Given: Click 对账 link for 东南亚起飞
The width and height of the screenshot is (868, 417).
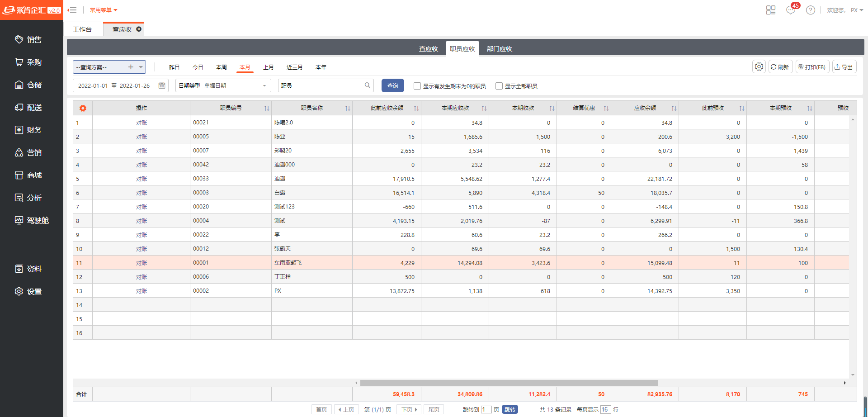Looking at the screenshot, I should [142, 263].
